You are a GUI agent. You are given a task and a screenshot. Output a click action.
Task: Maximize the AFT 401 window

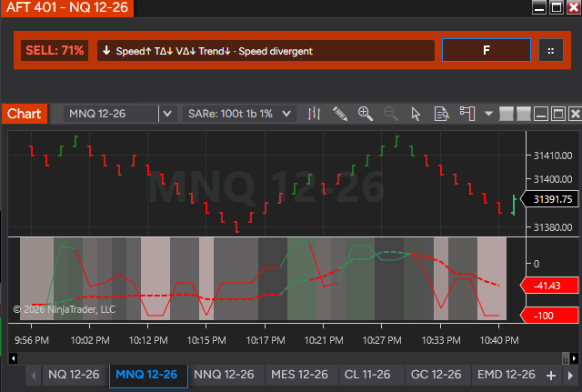[x=557, y=7]
